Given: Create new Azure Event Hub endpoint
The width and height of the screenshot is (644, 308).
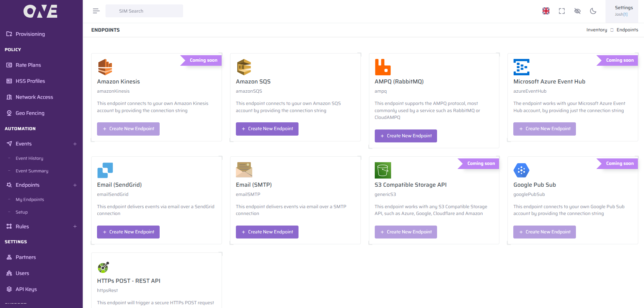Looking at the screenshot, I should click(545, 129).
